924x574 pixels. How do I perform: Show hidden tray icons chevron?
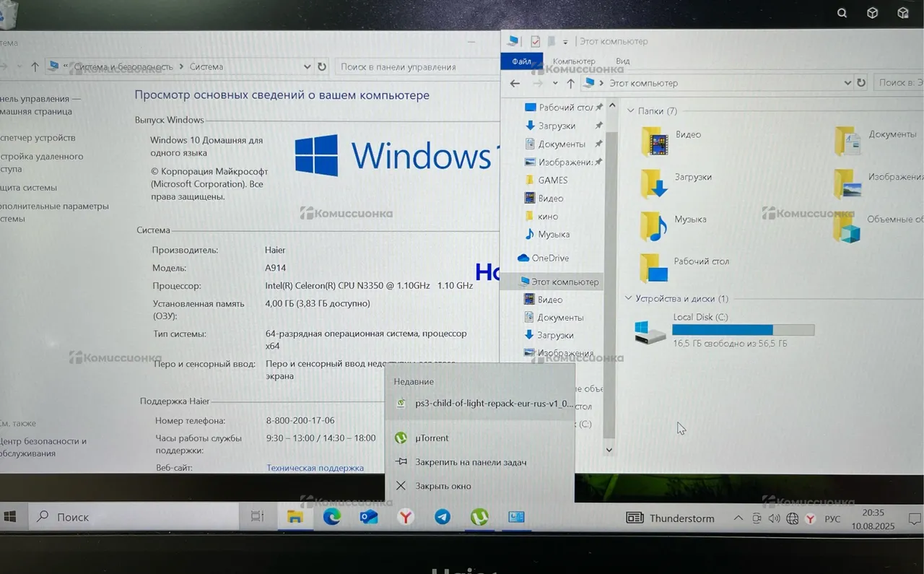738,518
